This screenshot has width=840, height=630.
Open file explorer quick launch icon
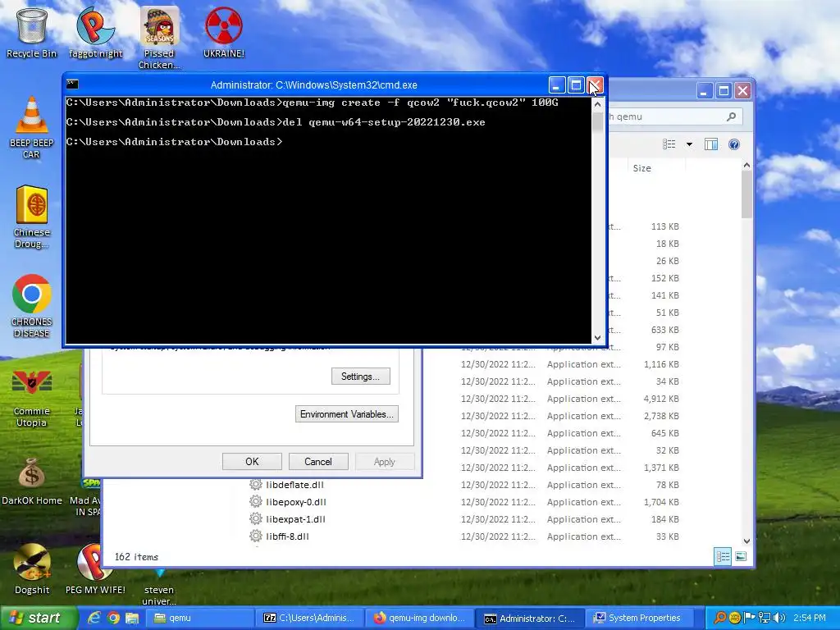click(x=132, y=618)
